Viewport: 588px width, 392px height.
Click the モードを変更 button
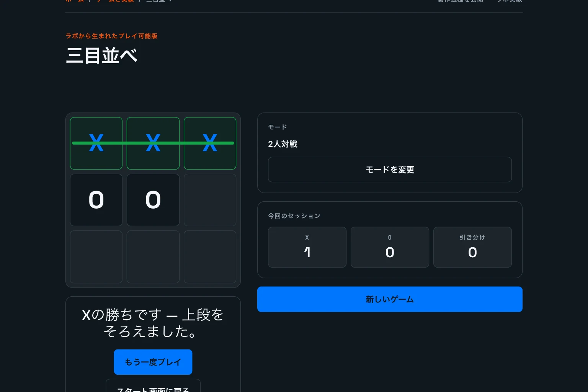[390, 170]
